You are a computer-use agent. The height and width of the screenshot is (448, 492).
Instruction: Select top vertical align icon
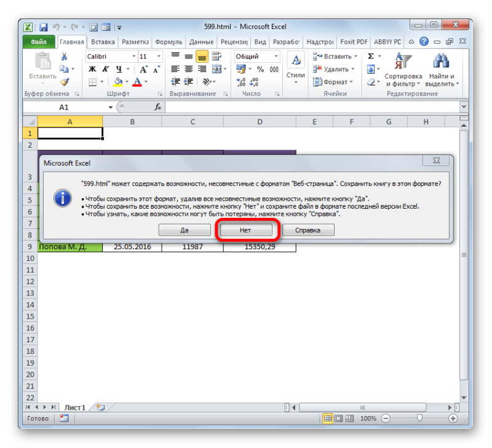pyautogui.click(x=175, y=56)
